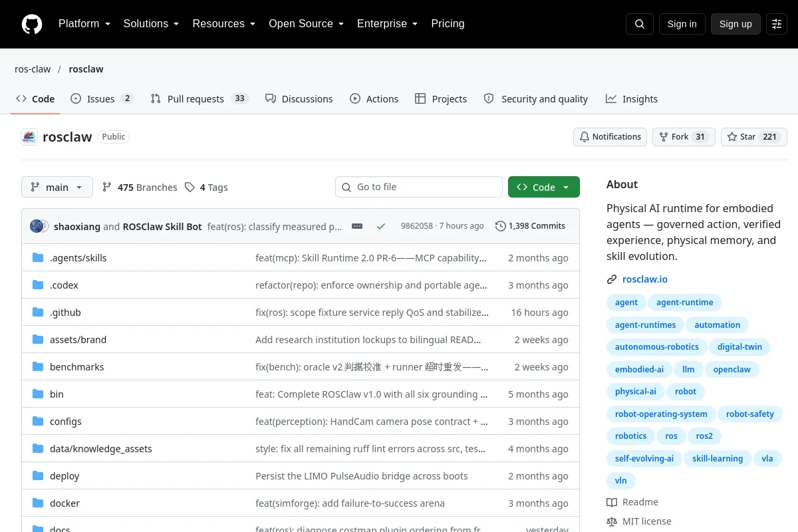
Task: Click the tag icon next to 4 Tags
Action: coord(190,188)
